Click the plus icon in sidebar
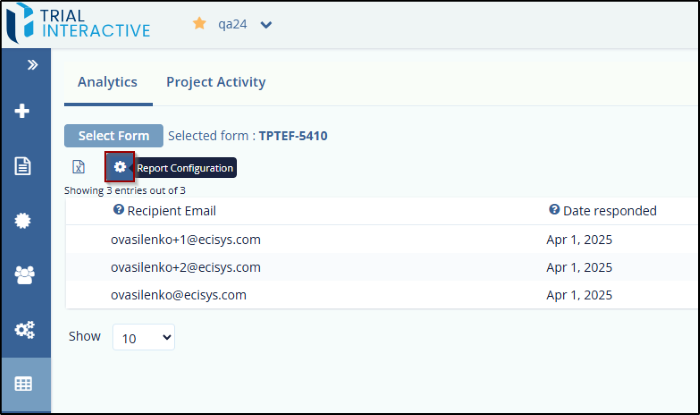The height and width of the screenshot is (415, 700). click(23, 111)
